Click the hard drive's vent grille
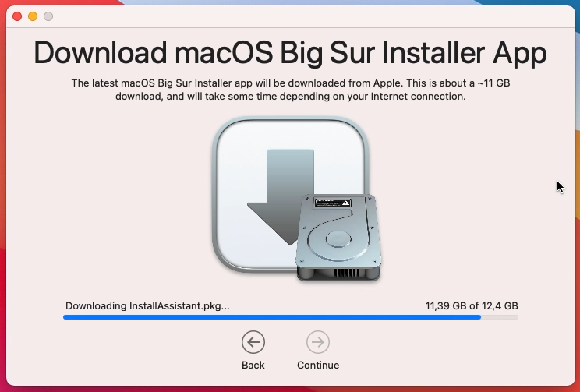 point(347,273)
